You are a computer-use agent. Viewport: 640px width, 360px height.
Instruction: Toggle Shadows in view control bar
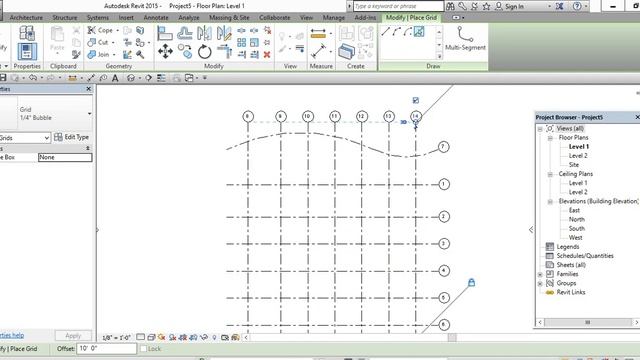coord(172,338)
